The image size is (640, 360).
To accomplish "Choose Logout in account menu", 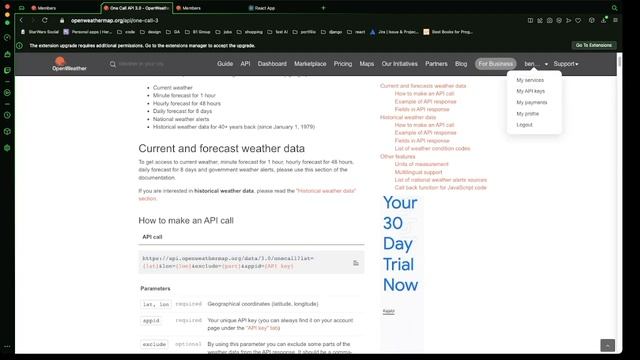I will (524, 125).
